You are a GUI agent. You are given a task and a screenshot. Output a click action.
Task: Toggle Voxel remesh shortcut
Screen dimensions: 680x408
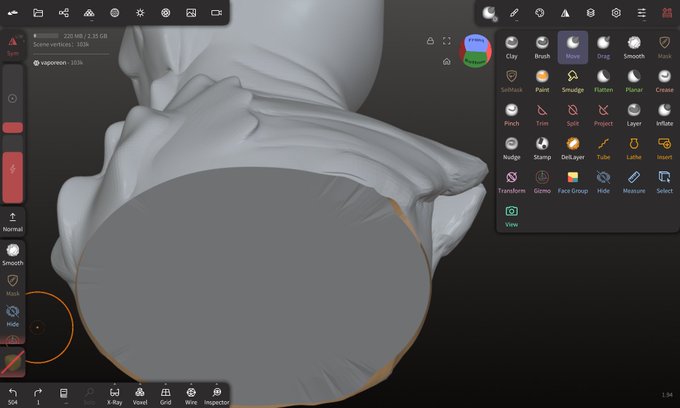click(x=140, y=395)
